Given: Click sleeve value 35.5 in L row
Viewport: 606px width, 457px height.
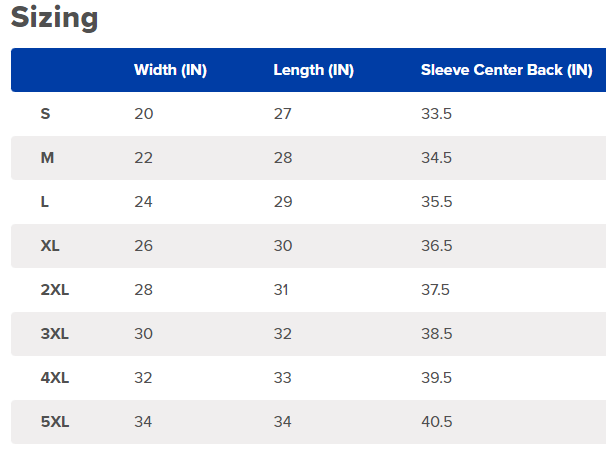Looking at the screenshot, I should 436,202.
